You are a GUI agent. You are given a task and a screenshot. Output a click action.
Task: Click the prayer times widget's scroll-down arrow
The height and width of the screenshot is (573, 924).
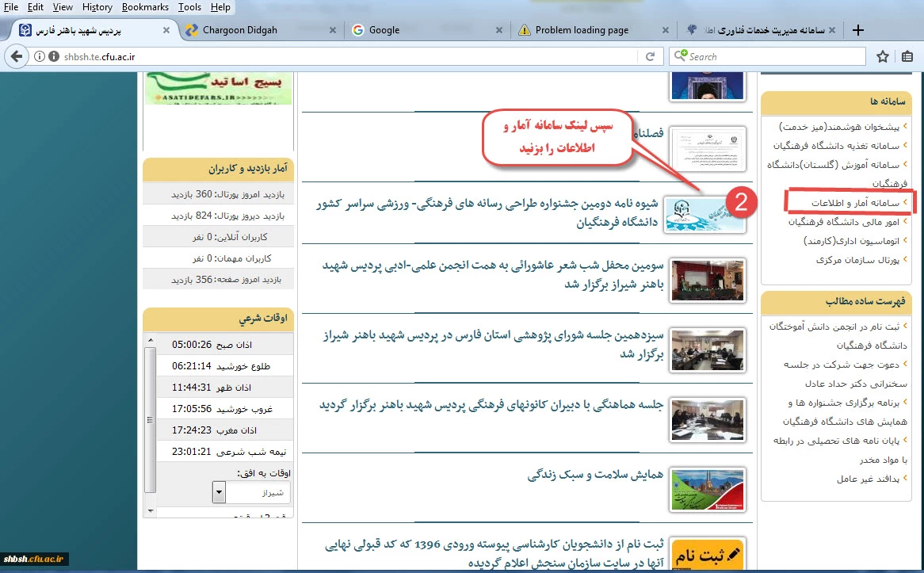point(150,509)
